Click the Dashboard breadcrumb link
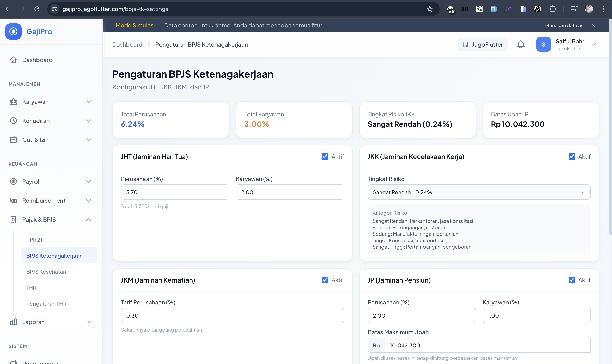 pyautogui.click(x=127, y=44)
